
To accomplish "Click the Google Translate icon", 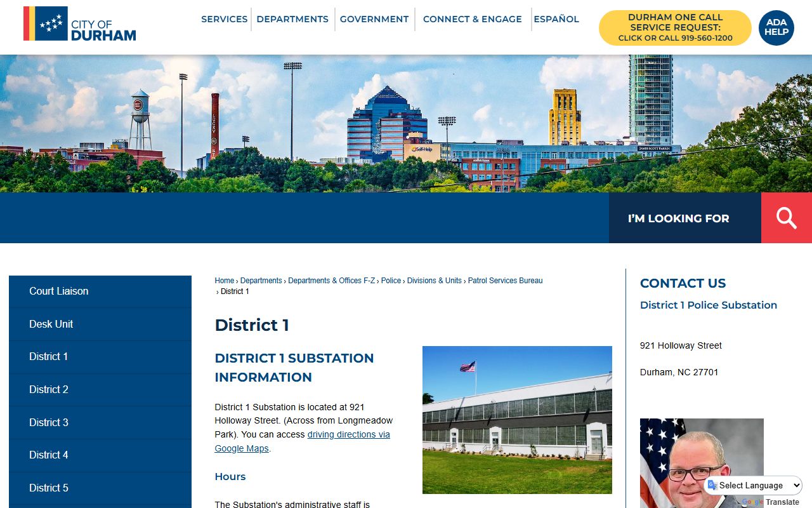I will pyautogui.click(x=712, y=486).
